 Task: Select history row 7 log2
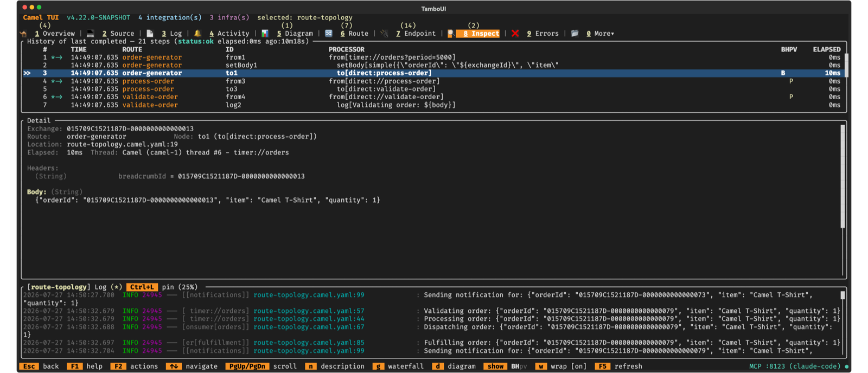[x=434, y=105]
